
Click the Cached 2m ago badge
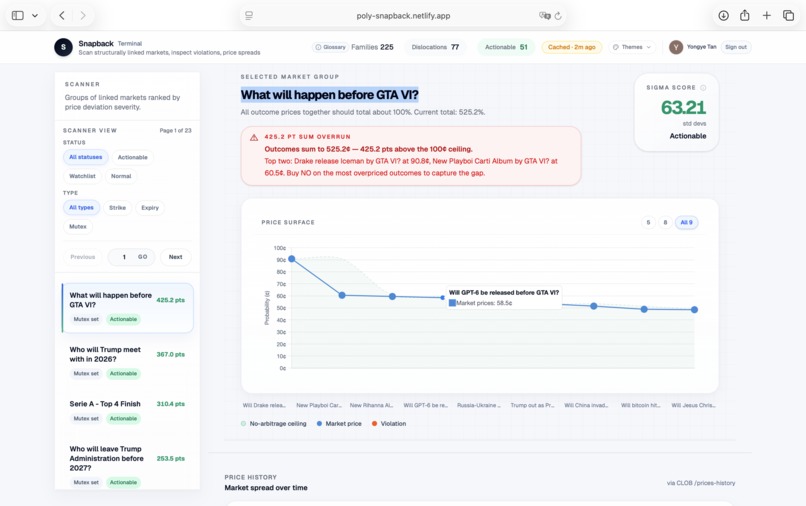pyautogui.click(x=572, y=47)
